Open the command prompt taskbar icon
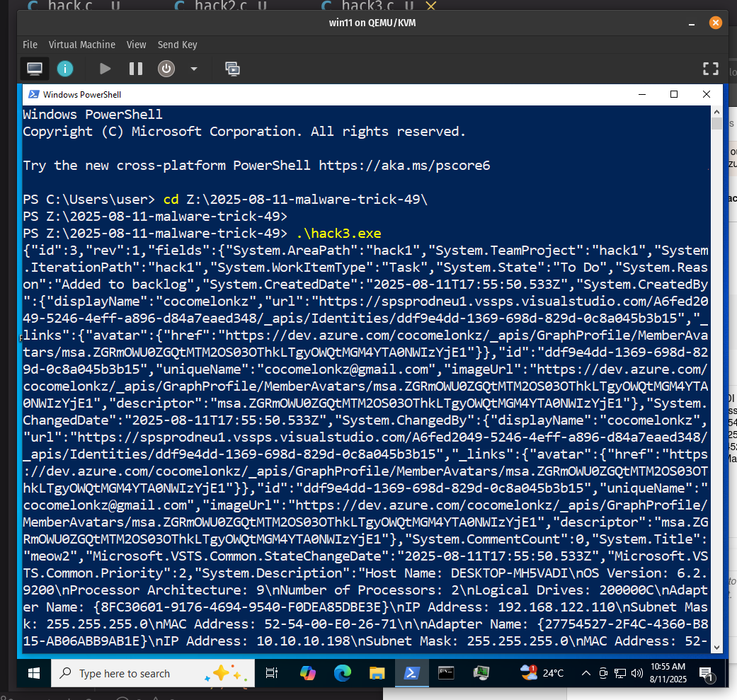The image size is (737, 700). coord(446,674)
